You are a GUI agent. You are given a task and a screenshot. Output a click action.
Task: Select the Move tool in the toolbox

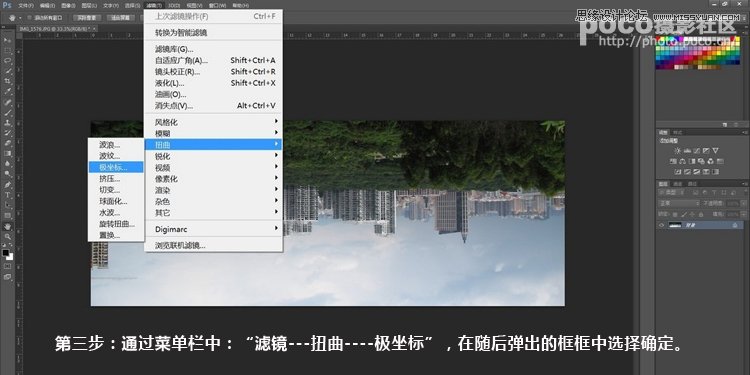8,40
